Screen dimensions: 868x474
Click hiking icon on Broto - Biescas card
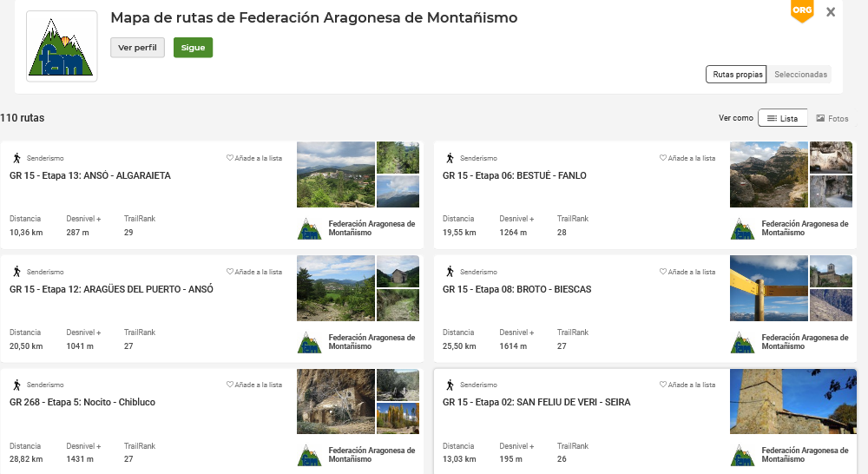tap(450, 272)
